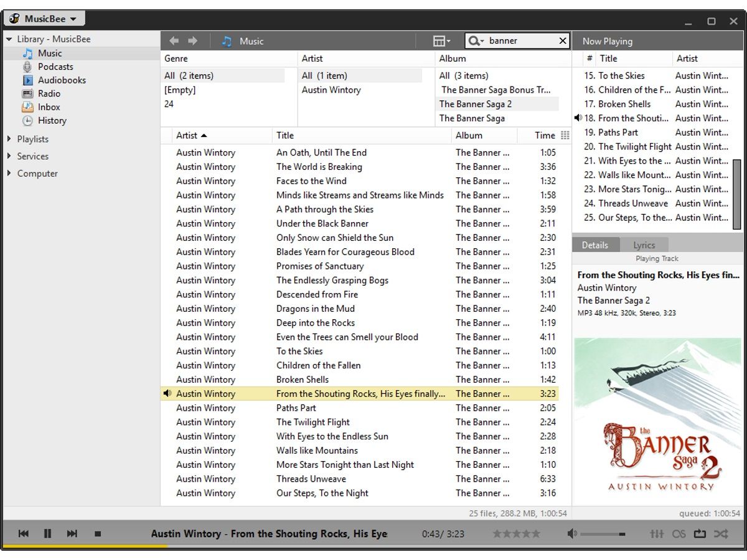Enable shuffle playback

click(x=721, y=533)
